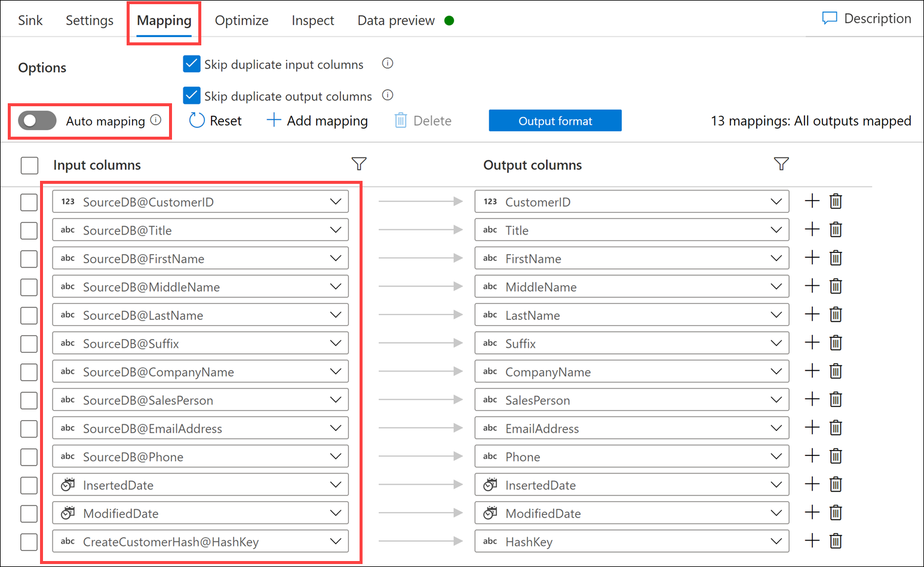924x567 pixels.
Task: Open the Data preview tab
Action: (x=396, y=20)
